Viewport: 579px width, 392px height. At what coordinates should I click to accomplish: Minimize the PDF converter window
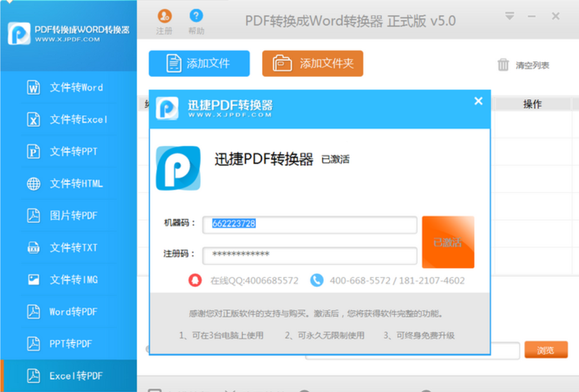click(x=532, y=16)
